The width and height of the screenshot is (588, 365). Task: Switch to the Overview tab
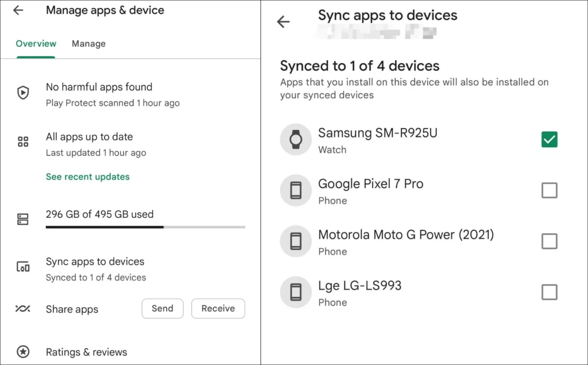pos(36,44)
